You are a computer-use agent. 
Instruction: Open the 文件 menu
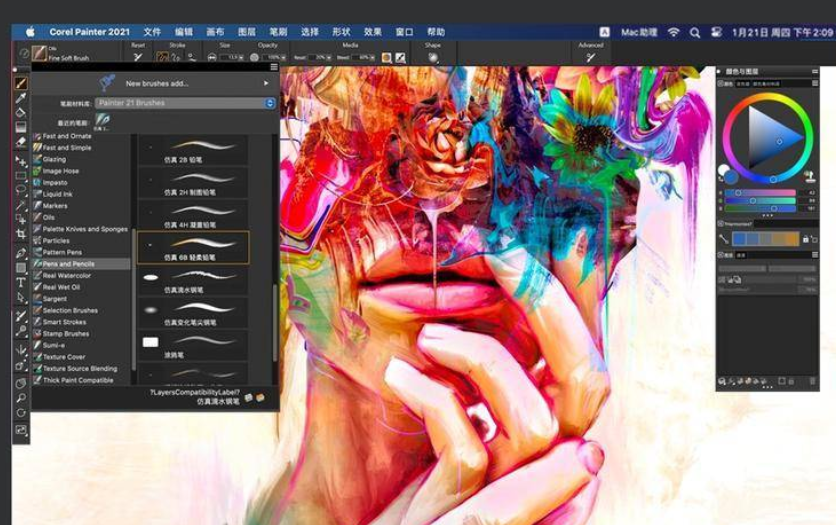pyautogui.click(x=152, y=32)
